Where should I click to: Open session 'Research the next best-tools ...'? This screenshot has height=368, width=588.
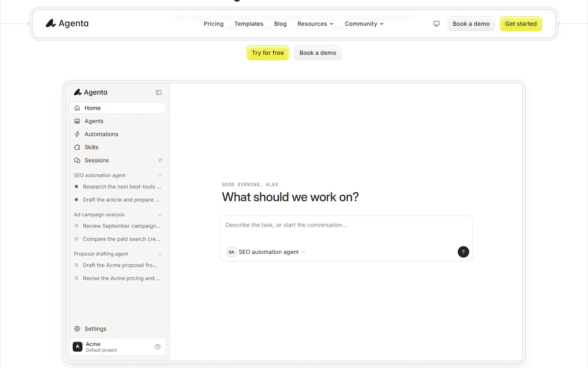(118, 186)
